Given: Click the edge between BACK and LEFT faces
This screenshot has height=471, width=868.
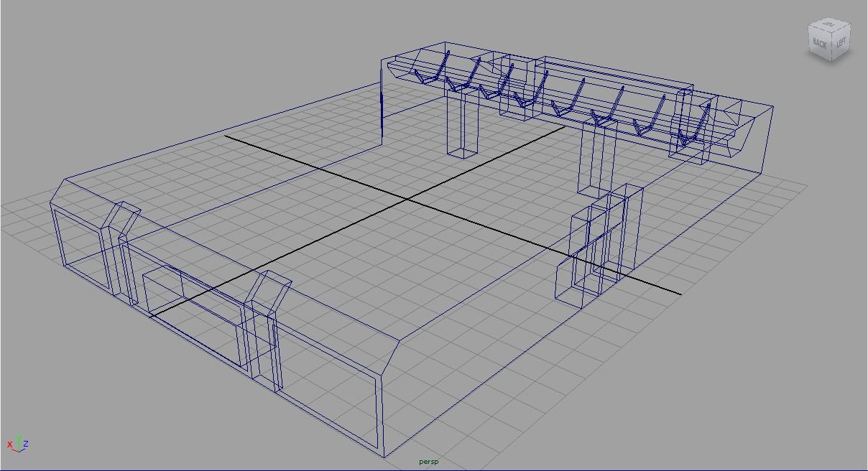Looking at the screenshot, I should (x=831, y=47).
